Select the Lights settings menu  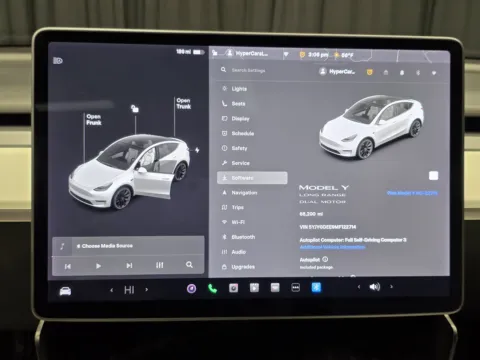click(252, 89)
